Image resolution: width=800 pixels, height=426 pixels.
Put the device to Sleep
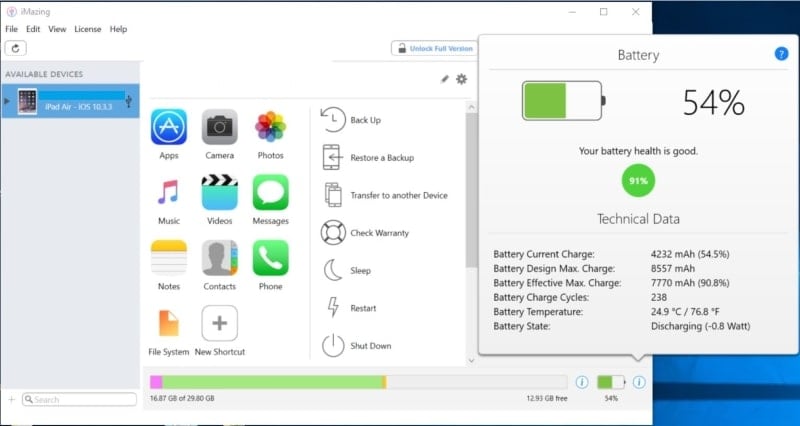[x=347, y=271]
